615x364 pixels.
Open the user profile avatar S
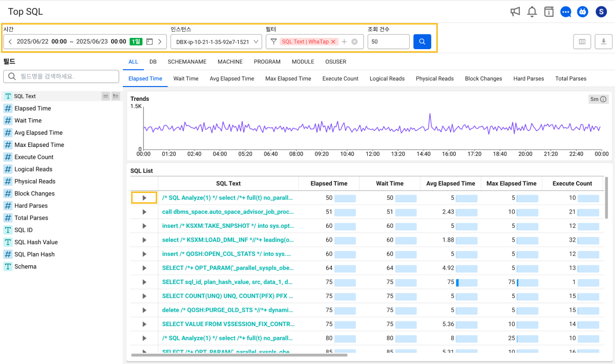pos(601,12)
